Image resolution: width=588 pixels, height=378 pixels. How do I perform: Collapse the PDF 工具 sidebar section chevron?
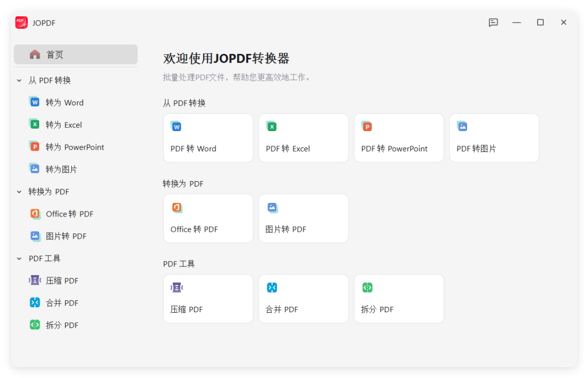coord(19,258)
